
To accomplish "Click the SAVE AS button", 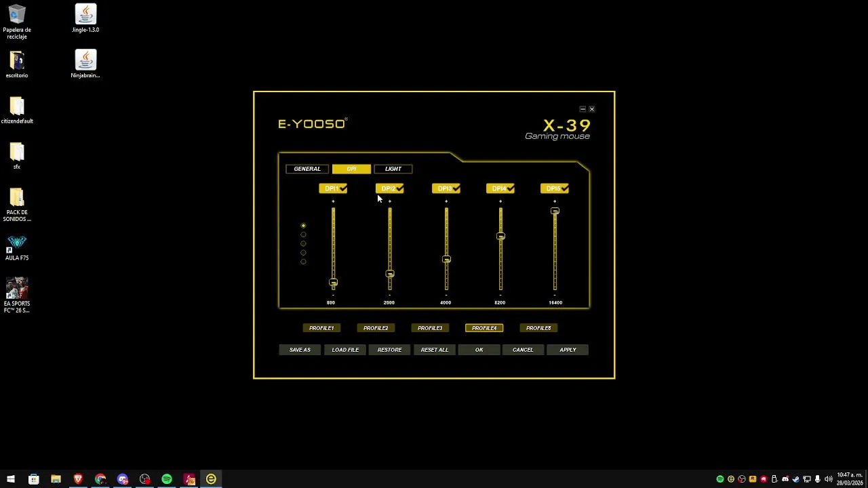I will click(300, 350).
